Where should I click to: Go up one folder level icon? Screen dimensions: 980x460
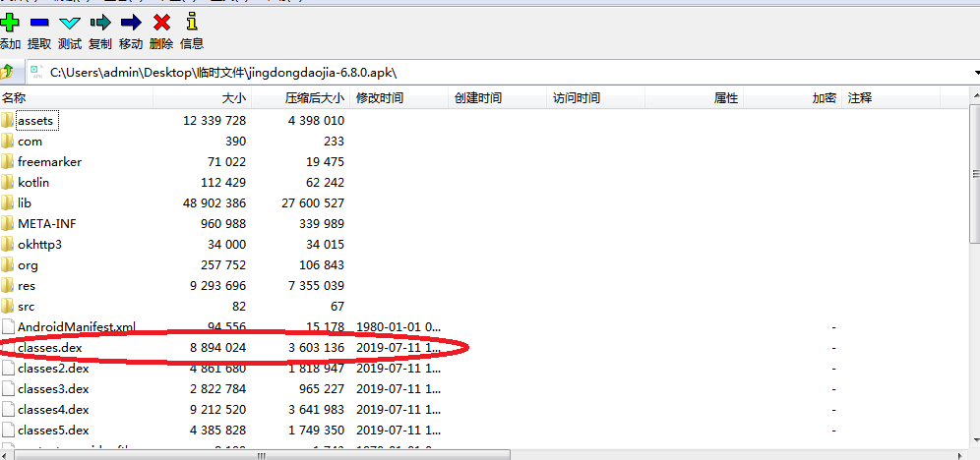coord(6,71)
